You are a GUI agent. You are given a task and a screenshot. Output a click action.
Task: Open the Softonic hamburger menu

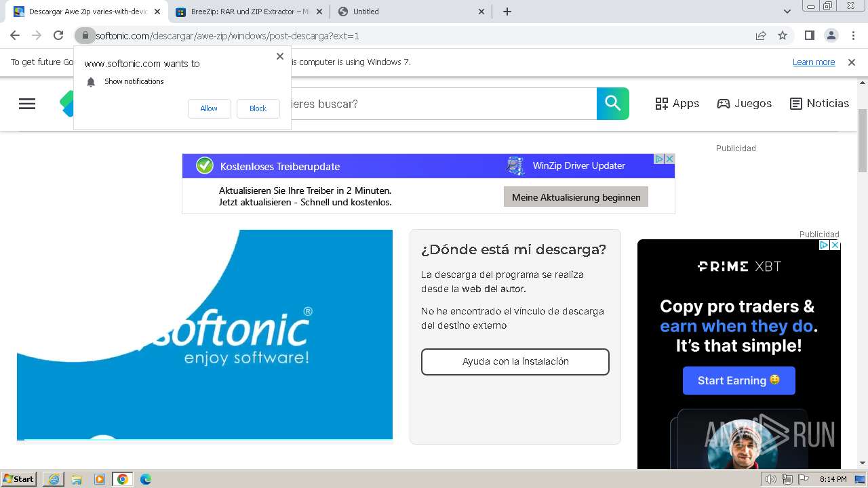tap(27, 104)
